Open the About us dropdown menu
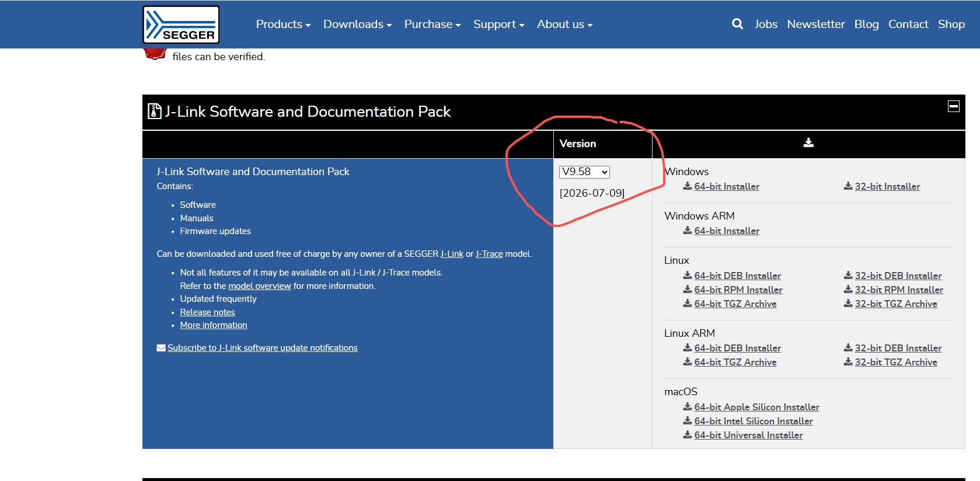Viewport: 980px width, 481px height. coord(565,24)
